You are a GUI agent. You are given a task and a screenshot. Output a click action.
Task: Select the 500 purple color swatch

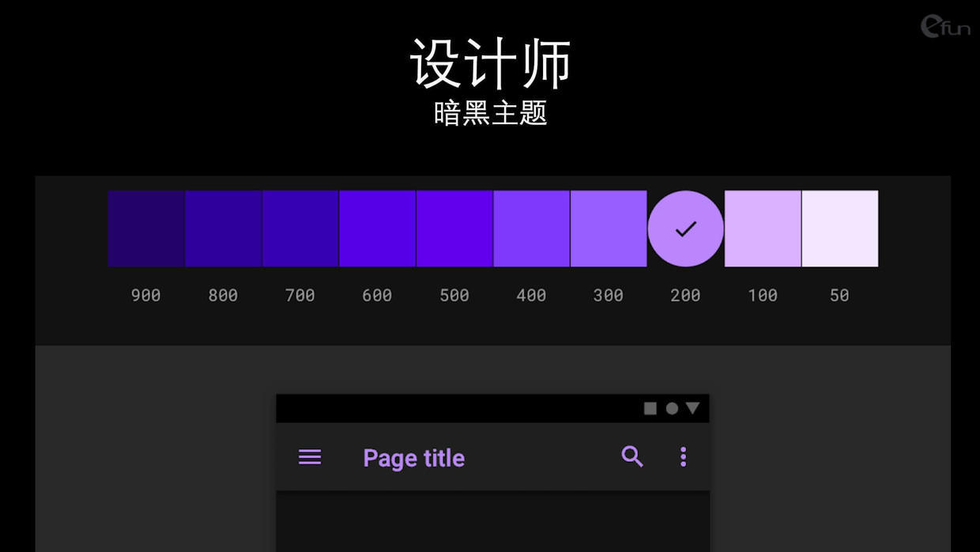click(x=454, y=229)
